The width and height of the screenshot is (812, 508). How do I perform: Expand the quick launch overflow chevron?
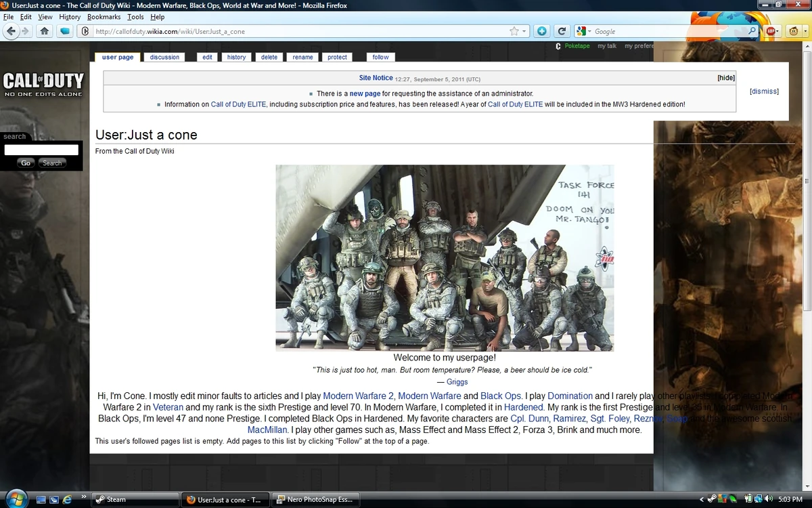pyautogui.click(x=83, y=496)
